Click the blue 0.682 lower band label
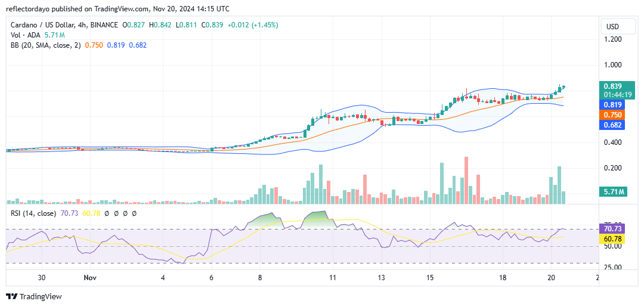 [613, 125]
